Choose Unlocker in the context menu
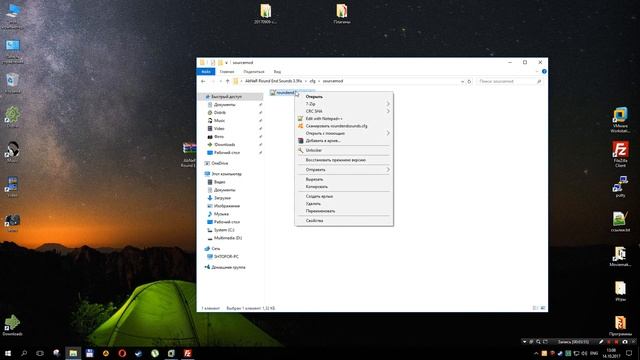640x360 pixels. pyautogui.click(x=344, y=150)
